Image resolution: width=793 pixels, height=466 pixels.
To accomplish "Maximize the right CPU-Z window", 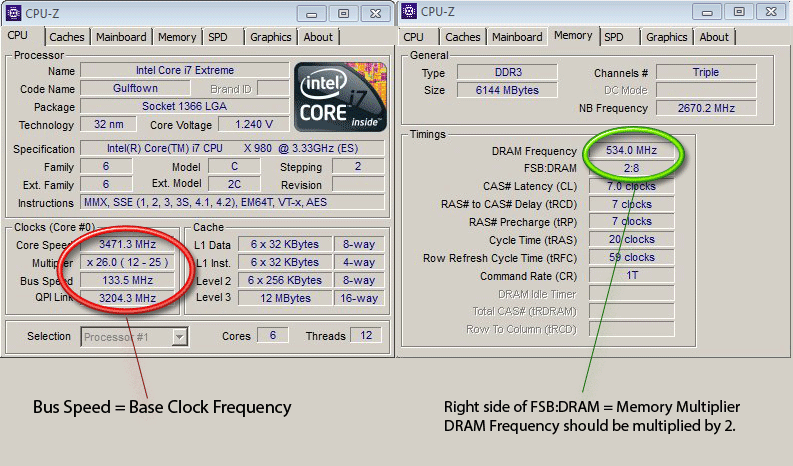I will [x=738, y=12].
